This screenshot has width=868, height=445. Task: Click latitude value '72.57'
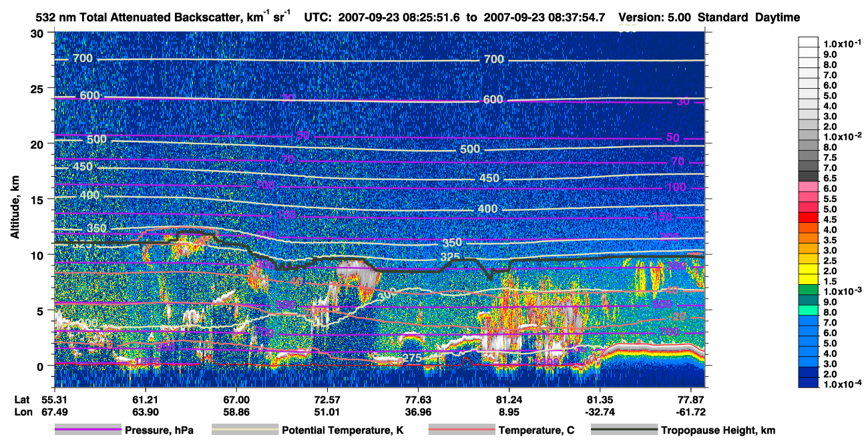[x=327, y=400]
